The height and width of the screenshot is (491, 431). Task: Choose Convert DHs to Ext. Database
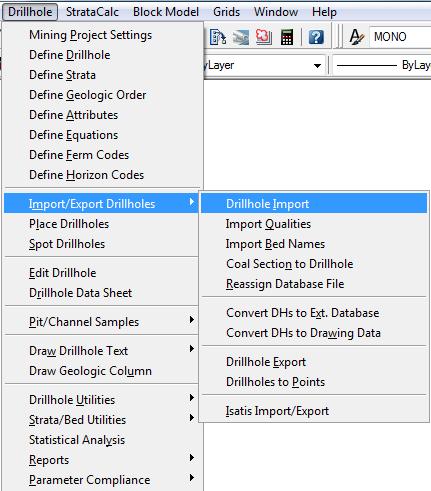(314, 313)
